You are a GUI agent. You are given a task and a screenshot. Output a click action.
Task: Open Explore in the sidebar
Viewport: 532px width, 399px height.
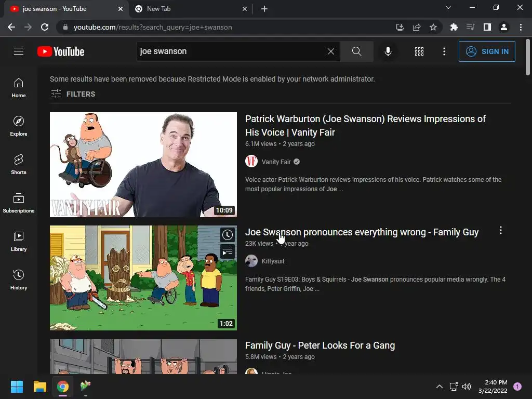(19, 126)
